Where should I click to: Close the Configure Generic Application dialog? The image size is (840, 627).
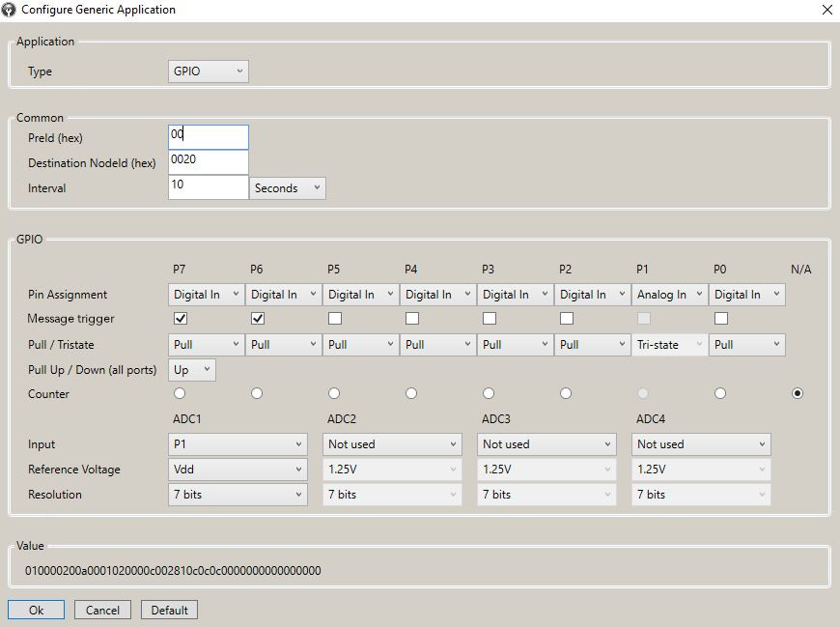[827, 10]
